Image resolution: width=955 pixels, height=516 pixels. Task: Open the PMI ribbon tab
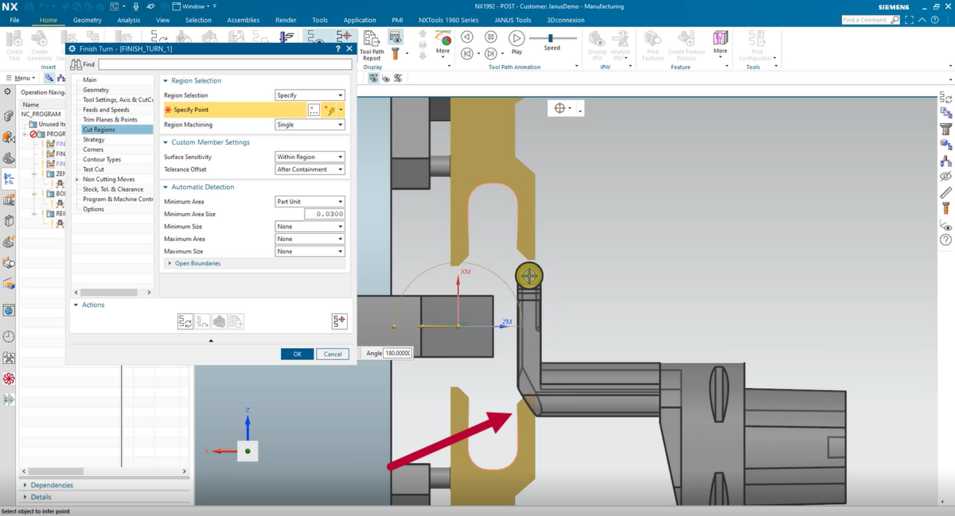[x=397, y=20]
